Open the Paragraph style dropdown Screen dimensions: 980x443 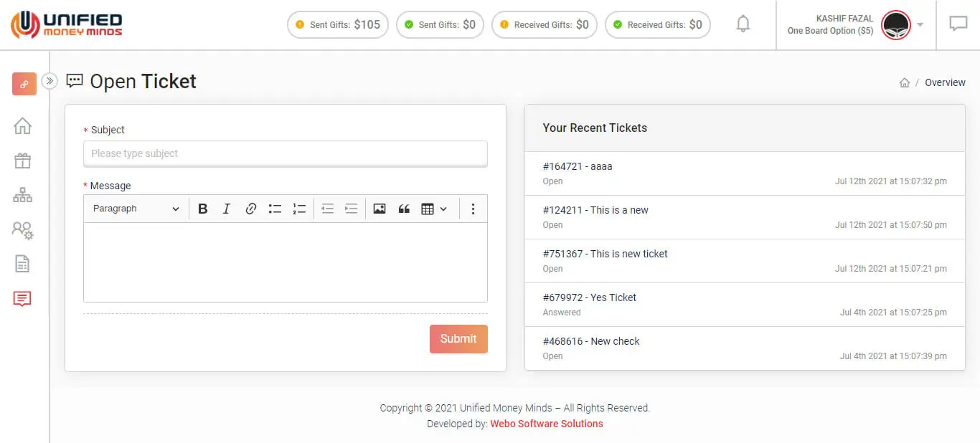(136, 209)
